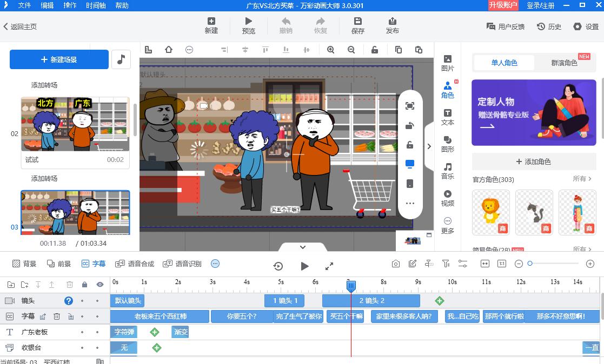Click the zoom in magnifier on canvas toolbar
The image size is (604, 364).
tap(330, 50)
